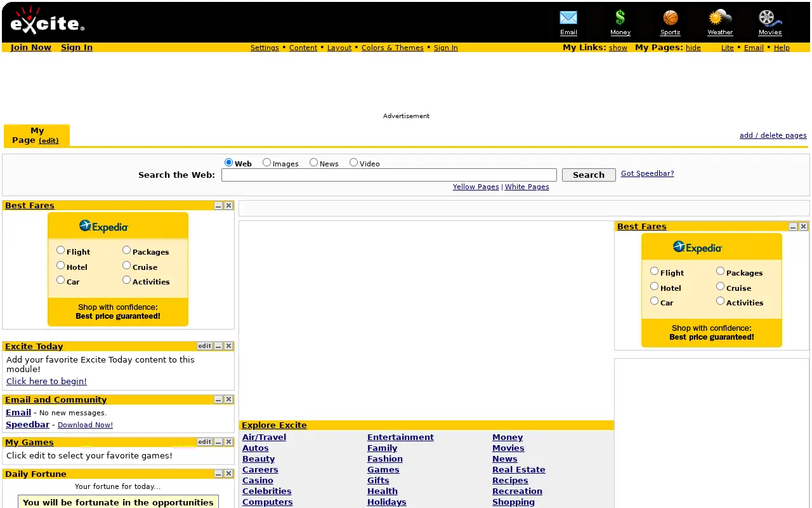Open Layout in the yellow bar
Screen dimensions: 812x508
[339, 48]
